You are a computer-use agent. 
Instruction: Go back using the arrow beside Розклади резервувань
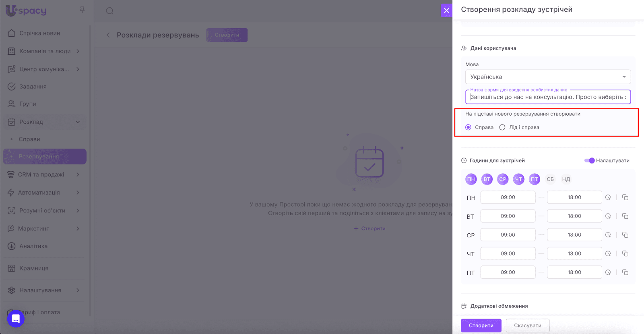coord(108,35)
